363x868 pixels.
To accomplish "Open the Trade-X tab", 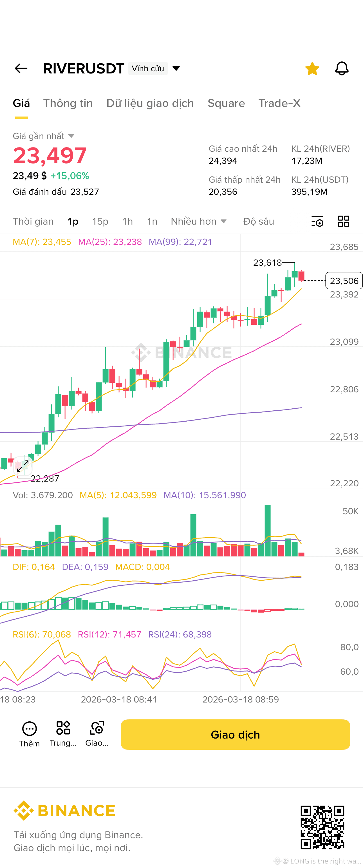I will coord(279,103).
